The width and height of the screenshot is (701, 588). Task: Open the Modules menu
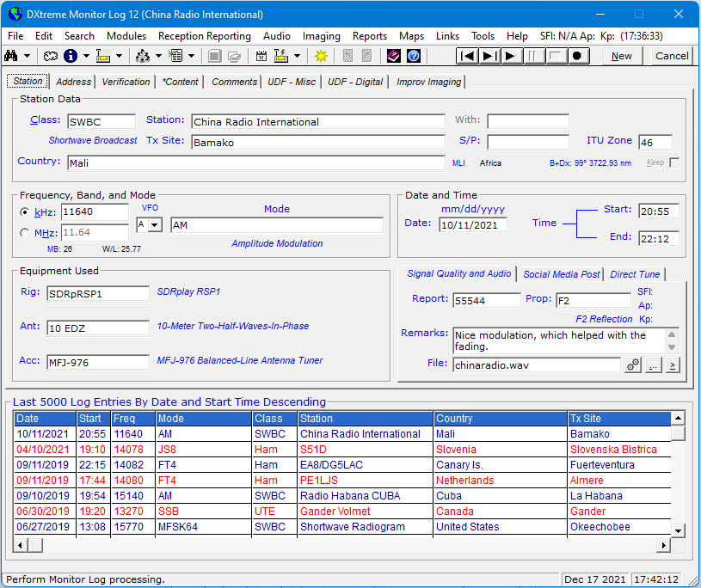pos(126,36)
